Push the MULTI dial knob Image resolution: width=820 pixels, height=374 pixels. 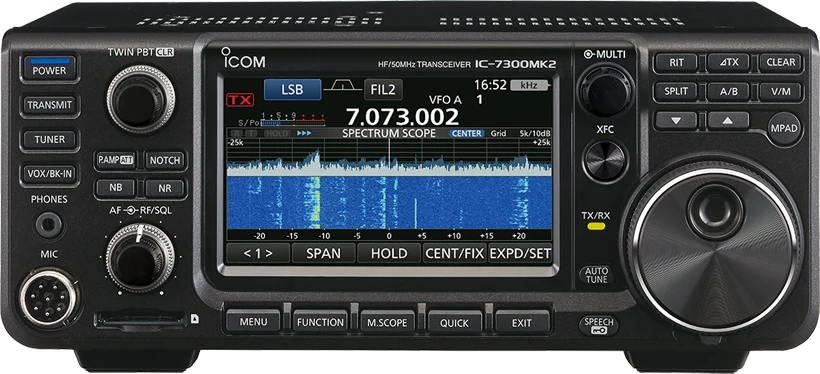(606, 90)
